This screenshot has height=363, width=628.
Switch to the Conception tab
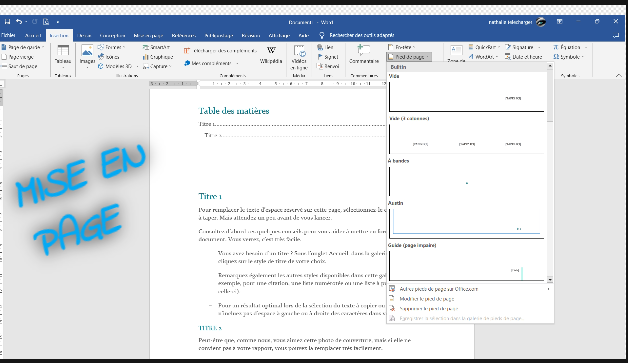pos(112,35)
